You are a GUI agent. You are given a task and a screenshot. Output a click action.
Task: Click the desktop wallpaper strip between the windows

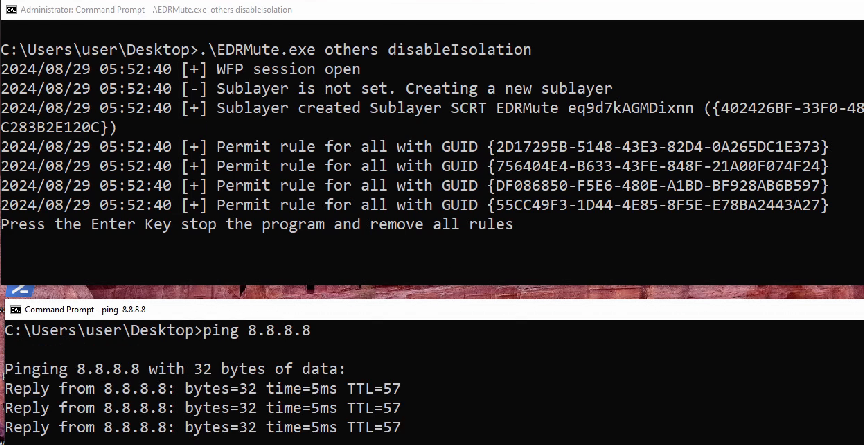point(500,290)
